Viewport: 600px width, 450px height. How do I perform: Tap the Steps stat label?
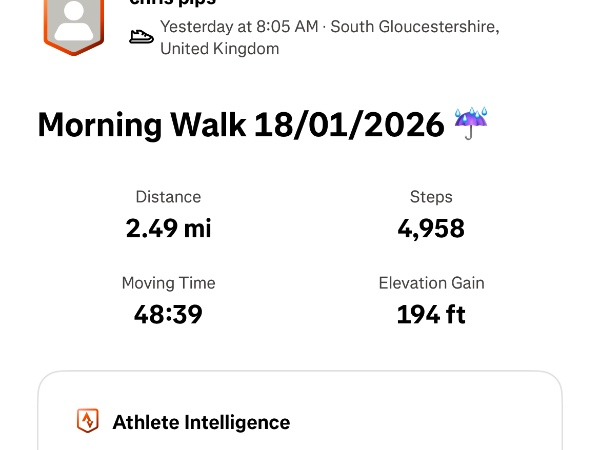click(x=431, y=197)
